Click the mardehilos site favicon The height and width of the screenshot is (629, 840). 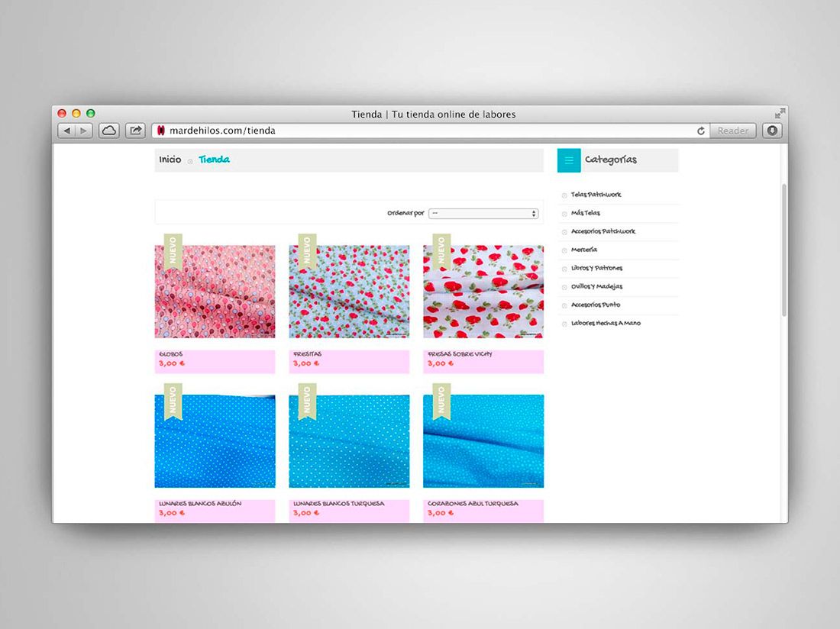coord(160,131)
